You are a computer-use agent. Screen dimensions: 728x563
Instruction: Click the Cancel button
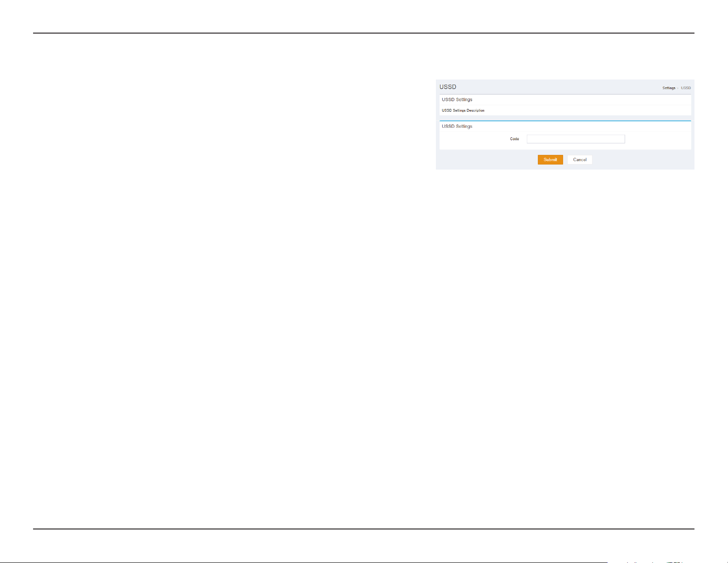click(x=580, y=159)
